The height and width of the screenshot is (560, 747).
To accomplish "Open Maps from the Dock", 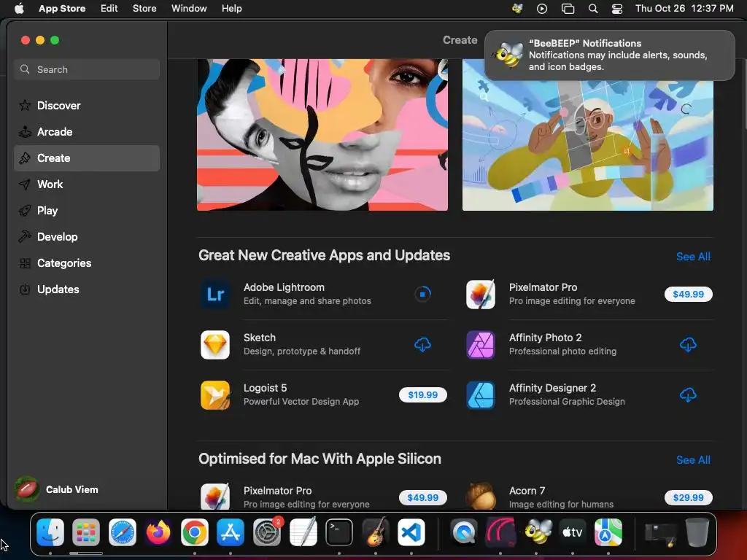I will coord(608,532).
